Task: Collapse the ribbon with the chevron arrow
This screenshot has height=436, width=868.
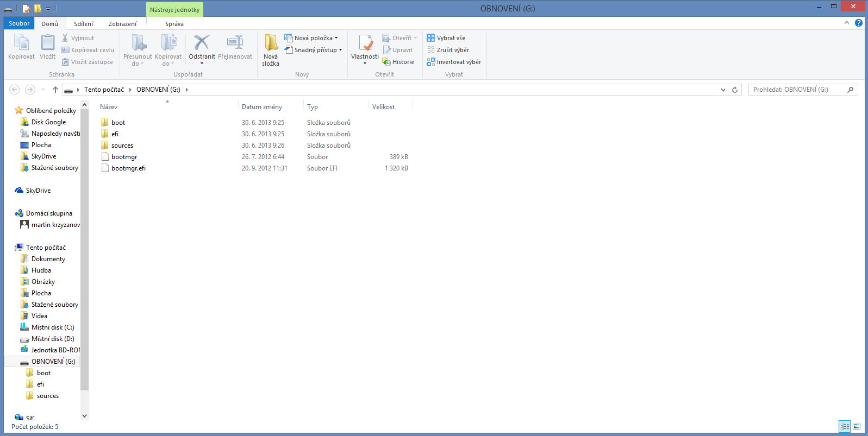Action: (847, 23)
